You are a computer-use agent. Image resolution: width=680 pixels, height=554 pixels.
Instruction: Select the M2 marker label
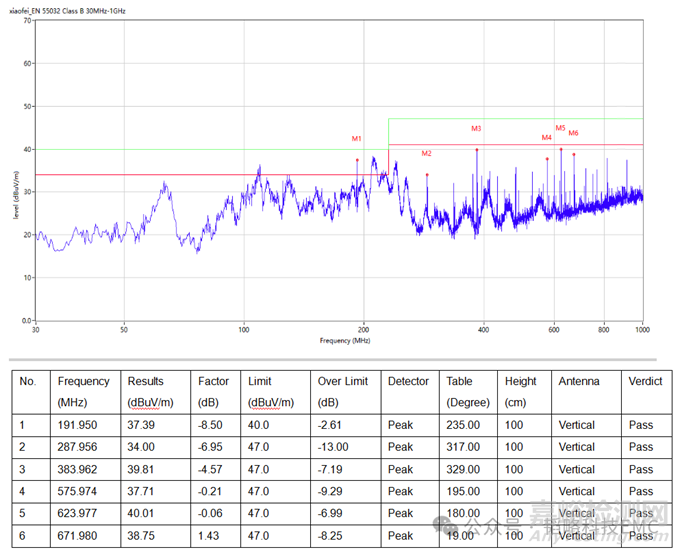427,153
